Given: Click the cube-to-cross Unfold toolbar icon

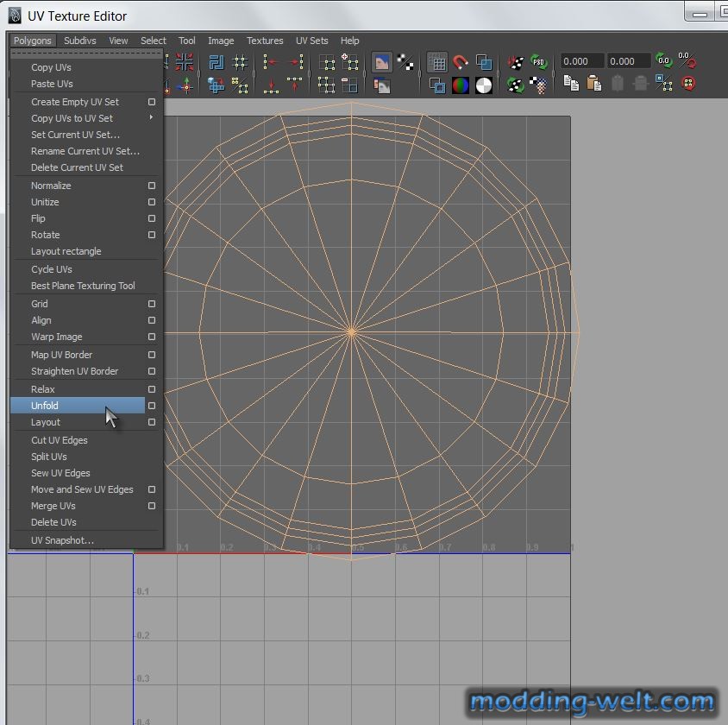Looking at the screenshot, I should (217, 85).
